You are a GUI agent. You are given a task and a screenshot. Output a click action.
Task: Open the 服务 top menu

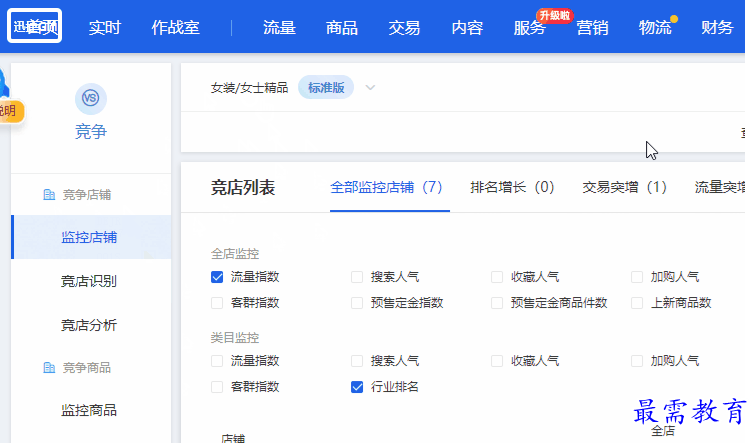530,27
